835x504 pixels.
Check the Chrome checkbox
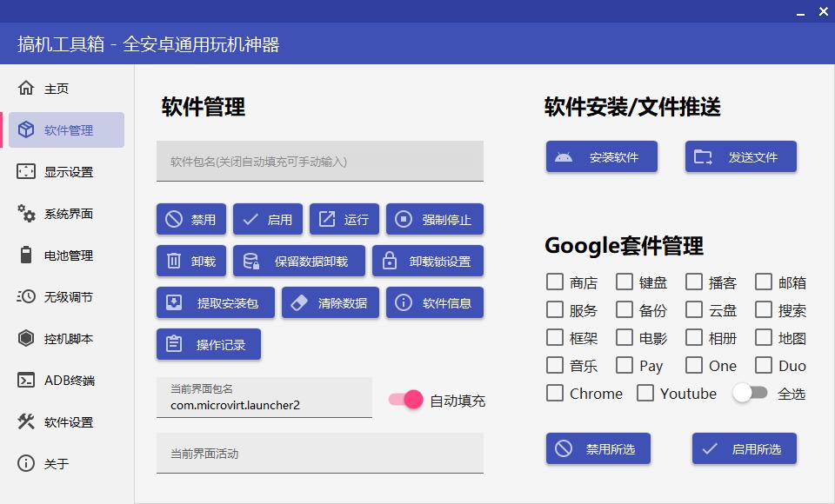(553, 394)
